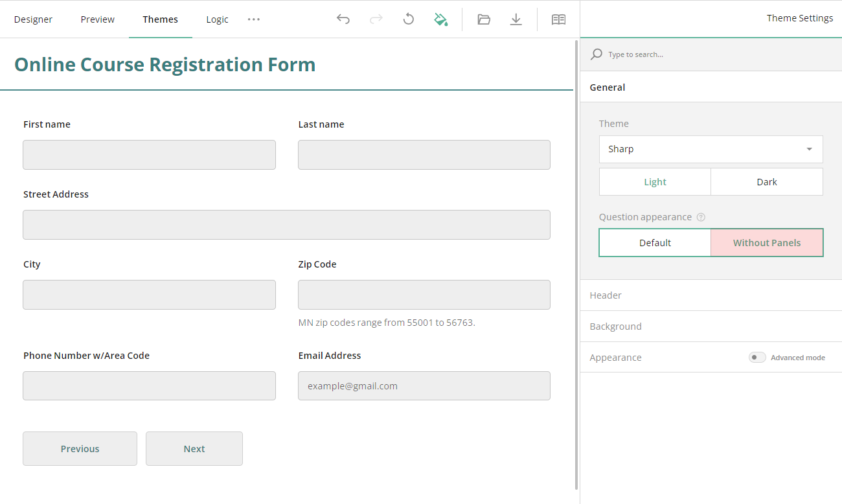This screenshot has height=504, width=842.
Task: Click the magnifier icon in the search bar
Action: click(x=596, y=54)
